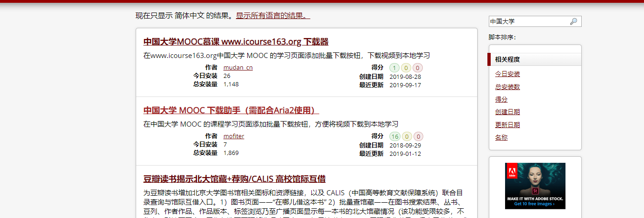Click total installs value 1,869
The width and height of the screenshot is (644, 218).
tap(231, 153)
